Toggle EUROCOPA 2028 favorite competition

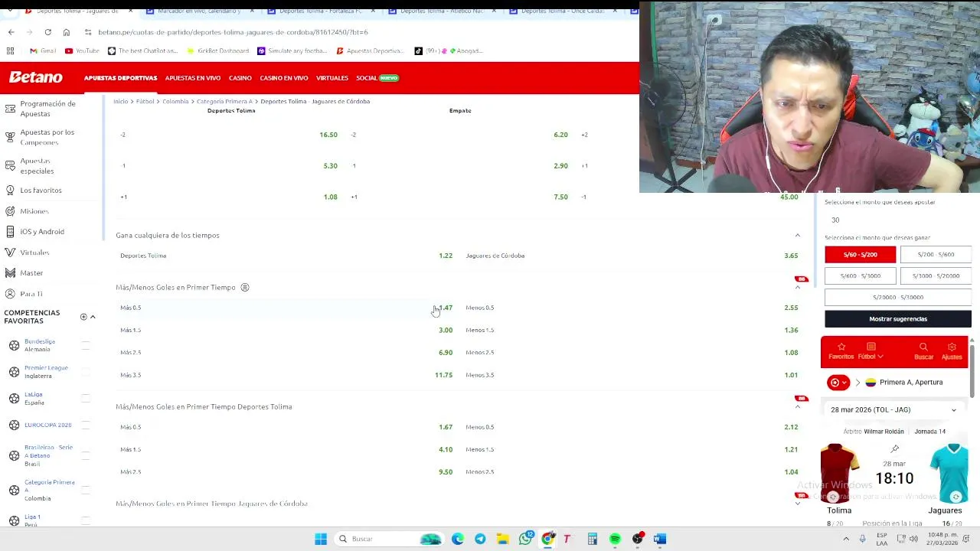pyautogui.click(x=86, y=425)
